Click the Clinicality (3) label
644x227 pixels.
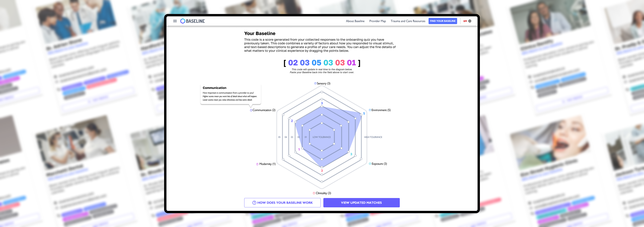click(323, 193)
